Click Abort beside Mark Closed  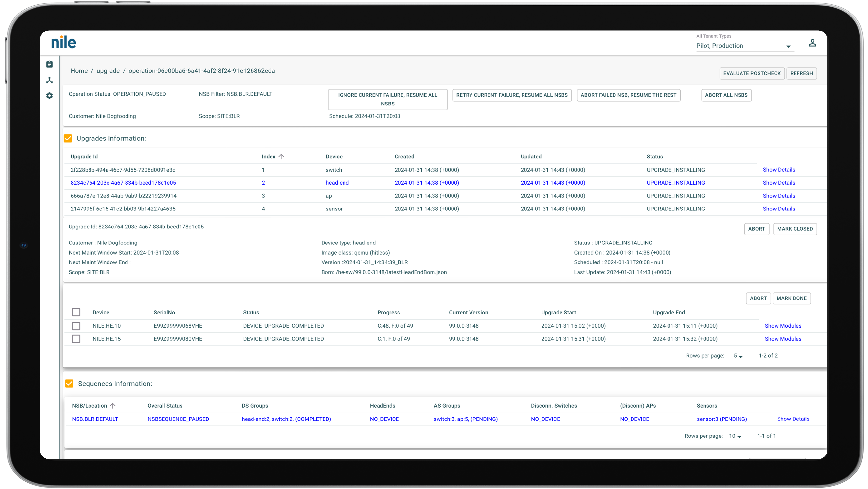pyautogui.click(x=757, y=229)
